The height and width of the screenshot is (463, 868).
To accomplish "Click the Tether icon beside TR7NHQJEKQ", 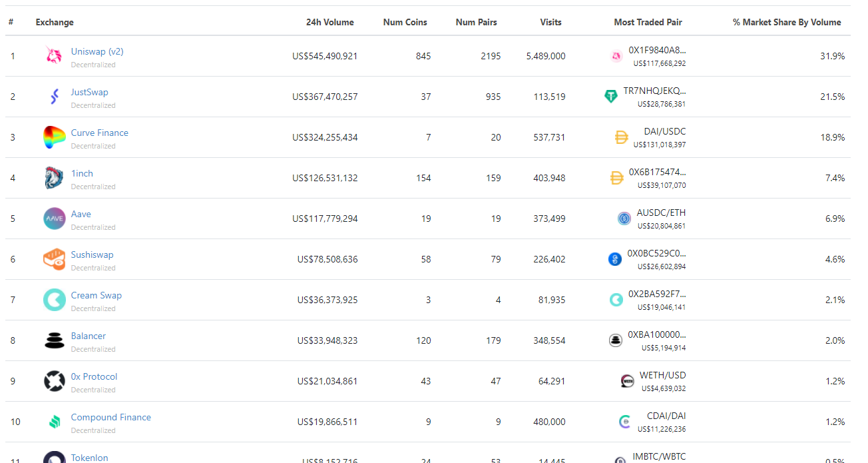I will coord(610,97).
